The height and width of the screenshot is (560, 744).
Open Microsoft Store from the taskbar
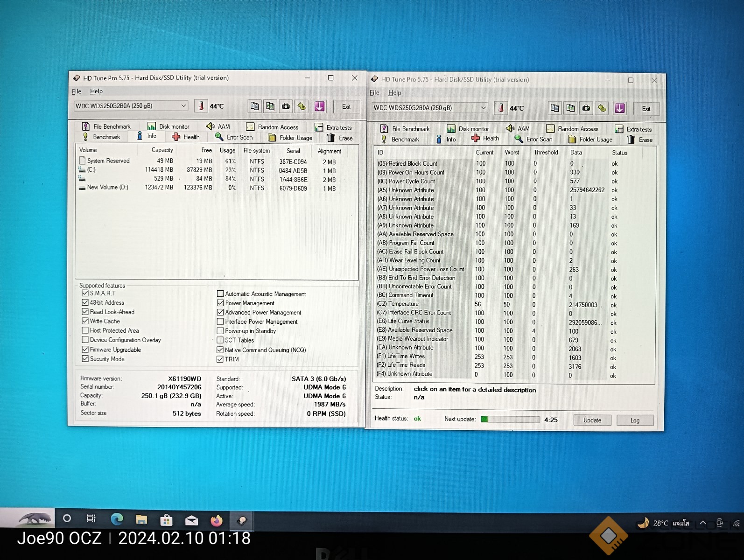pos(166,519)
